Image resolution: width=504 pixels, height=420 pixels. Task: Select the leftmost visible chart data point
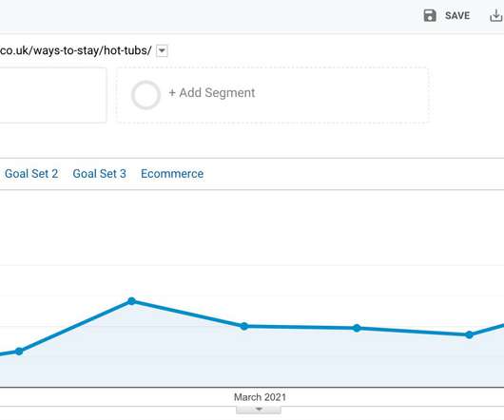(19, 352)
